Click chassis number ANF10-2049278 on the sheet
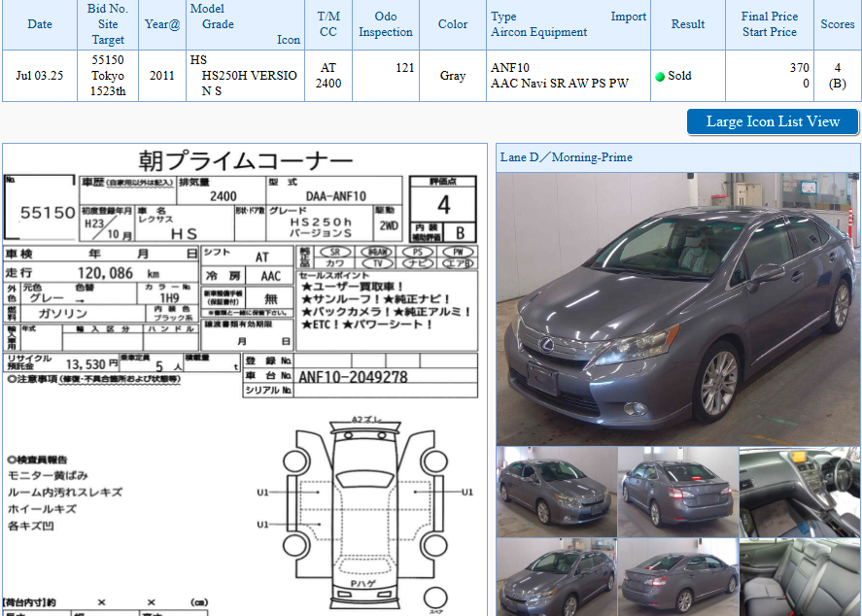This screenshot has width=862, height=616. (x=353, y=377)
